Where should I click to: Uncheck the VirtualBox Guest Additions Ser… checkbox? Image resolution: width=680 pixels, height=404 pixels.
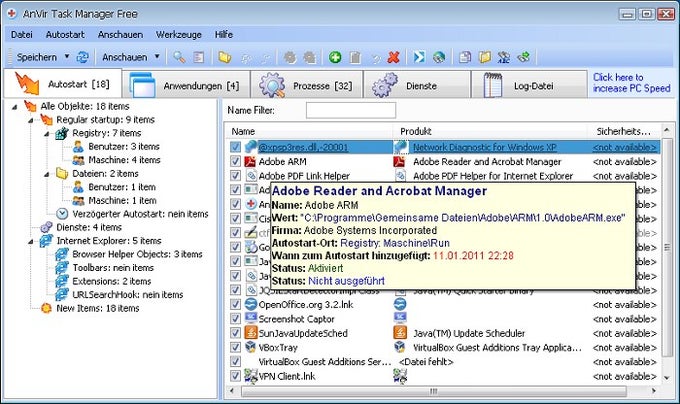click(235, 362)
